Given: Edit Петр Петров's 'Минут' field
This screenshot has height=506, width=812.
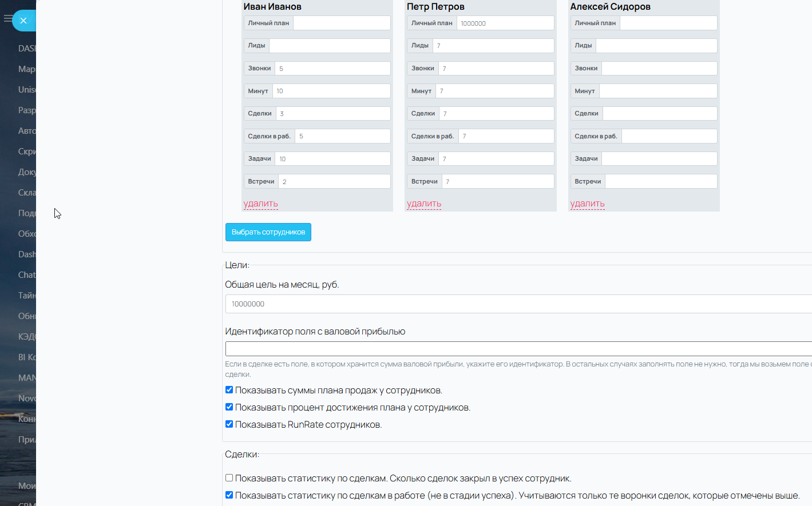Looking at the screenshot, I should point(495,91).
